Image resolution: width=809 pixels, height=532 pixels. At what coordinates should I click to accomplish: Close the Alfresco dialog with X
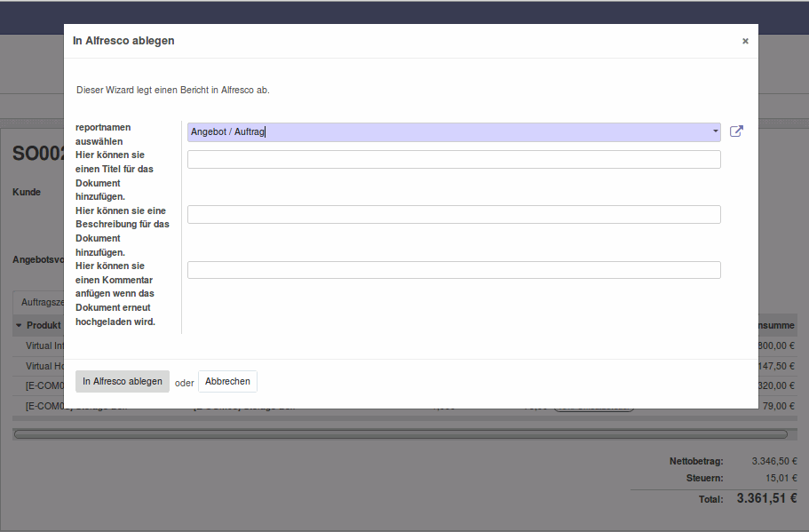[745, 41]
